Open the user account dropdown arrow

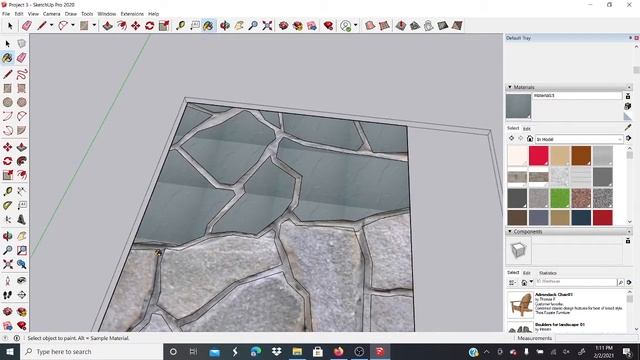(x=356, y=25)
